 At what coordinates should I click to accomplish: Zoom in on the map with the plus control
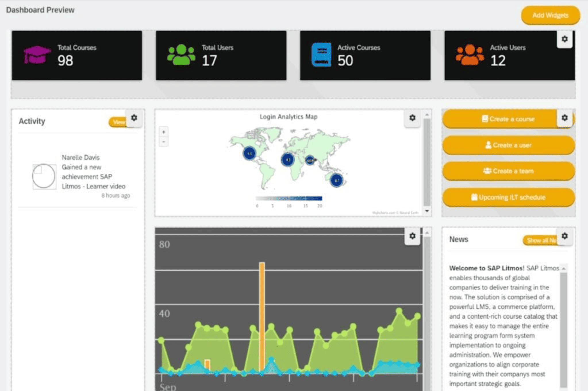163,132
